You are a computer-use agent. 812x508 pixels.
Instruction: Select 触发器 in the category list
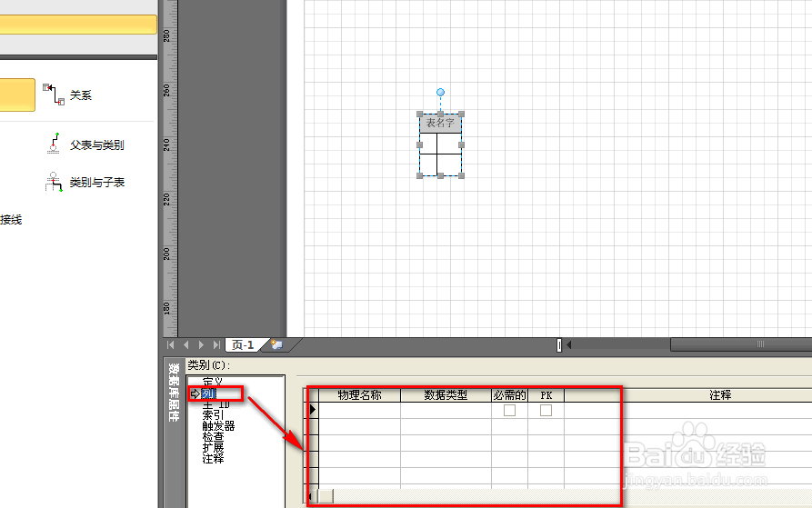218,425
